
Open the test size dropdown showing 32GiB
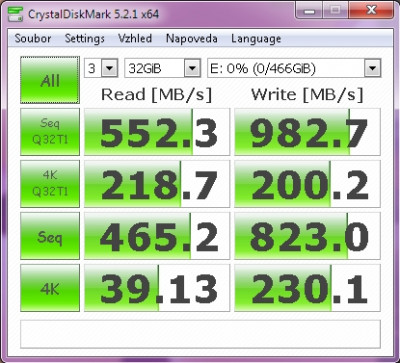(162, 68)
